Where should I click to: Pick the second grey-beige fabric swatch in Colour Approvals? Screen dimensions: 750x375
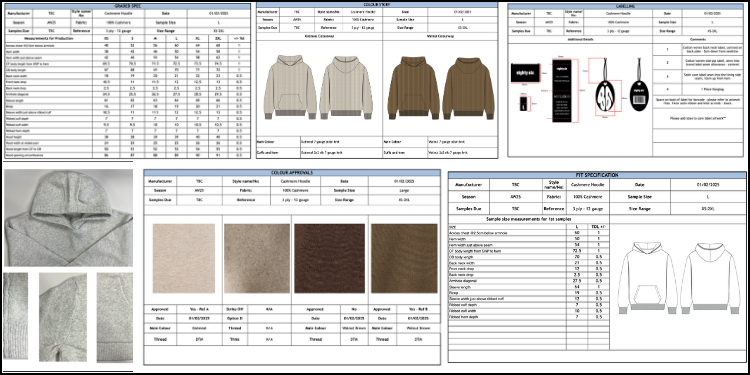pos(256,258)
